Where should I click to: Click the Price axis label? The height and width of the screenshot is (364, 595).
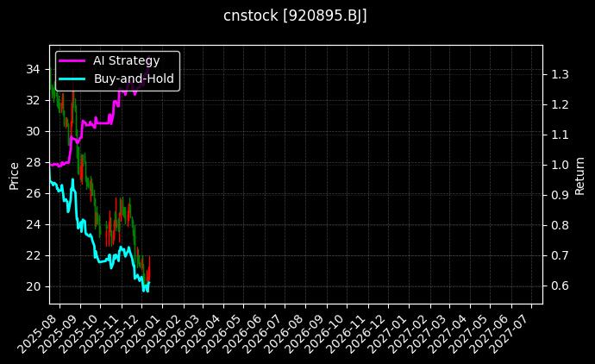coord(14,175)
